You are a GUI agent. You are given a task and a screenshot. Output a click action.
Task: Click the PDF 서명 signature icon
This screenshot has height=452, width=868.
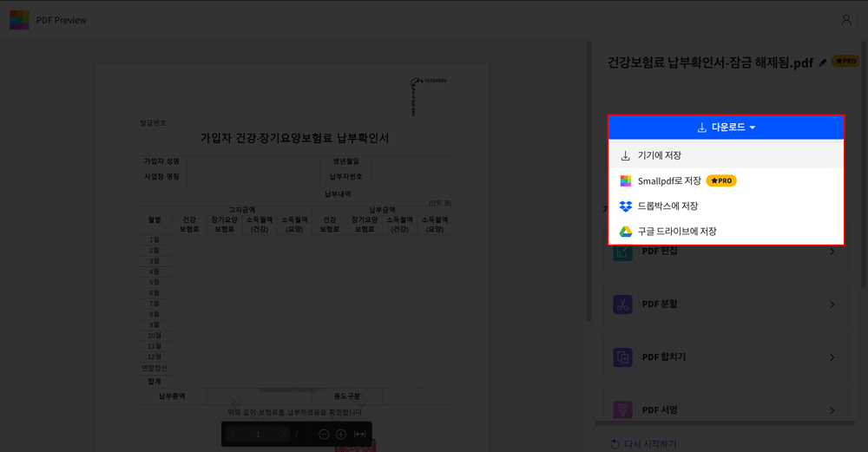622,410
